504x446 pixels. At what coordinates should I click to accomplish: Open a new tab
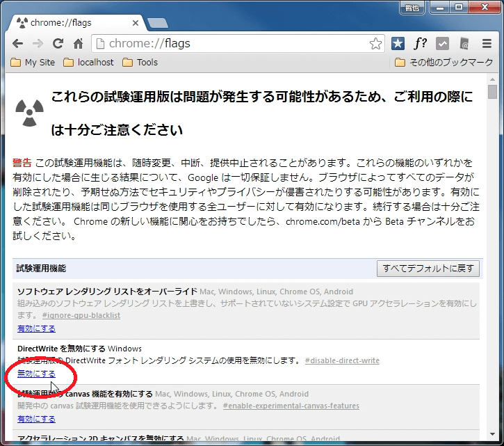click(x=158, y=23)
